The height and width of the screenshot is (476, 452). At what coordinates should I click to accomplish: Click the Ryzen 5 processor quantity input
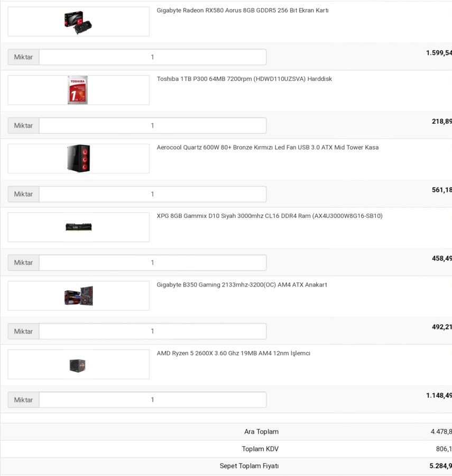point(153,400)
